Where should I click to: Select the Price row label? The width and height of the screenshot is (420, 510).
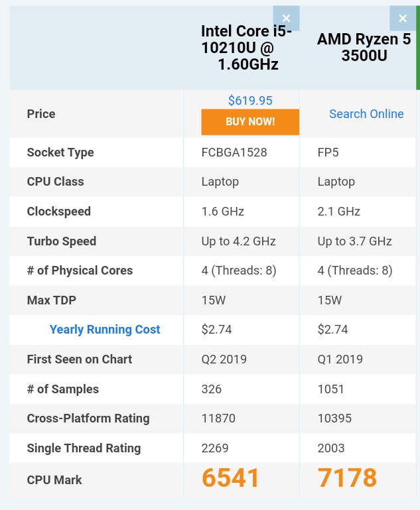[x=41, y=114]
